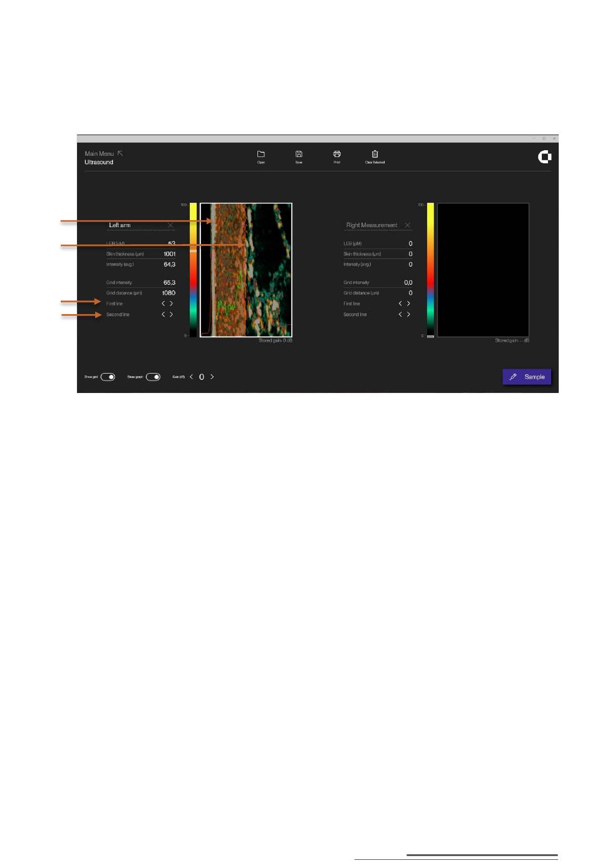Select left Grid distance value 1080
The height and width of the screenshot is (868, 595).
click(168, 293)
